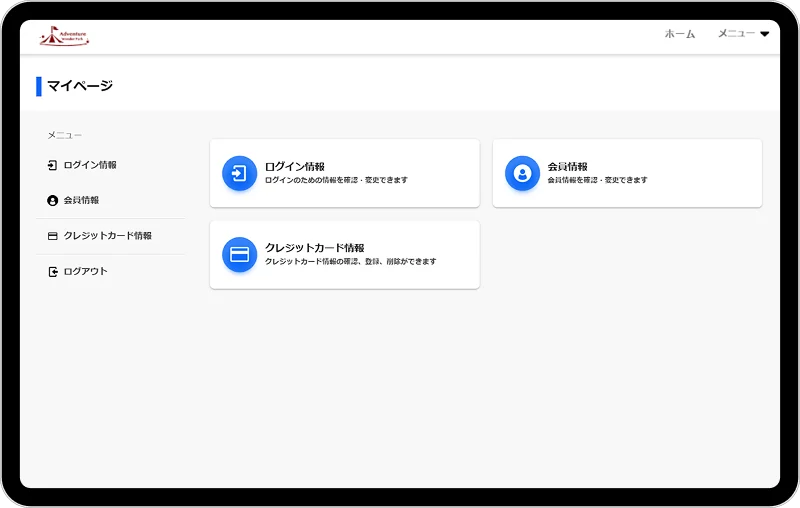The height and width of the screenshot is (508, 800).
Task: Open the 会員情報 card title
Action: (x=567, y=166)
